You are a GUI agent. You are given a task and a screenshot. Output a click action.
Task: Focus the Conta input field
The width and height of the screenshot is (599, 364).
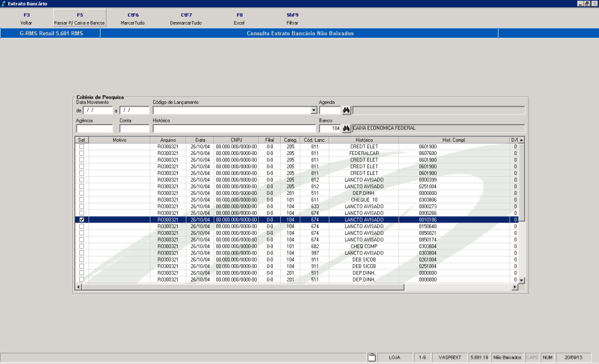pyautogui.click(x=134, y=128)
